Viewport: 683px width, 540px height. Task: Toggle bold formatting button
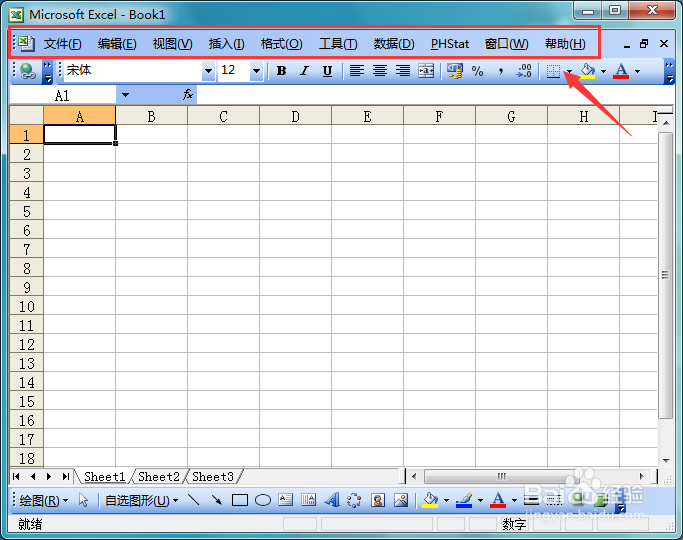[x=281, y=71]
